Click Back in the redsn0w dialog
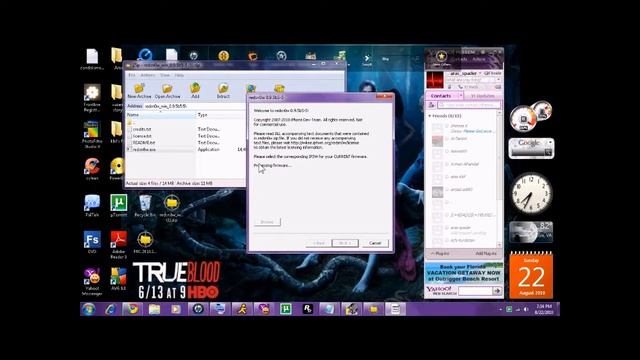The width and height of the screenshot is (640, 360). point(318,243)
